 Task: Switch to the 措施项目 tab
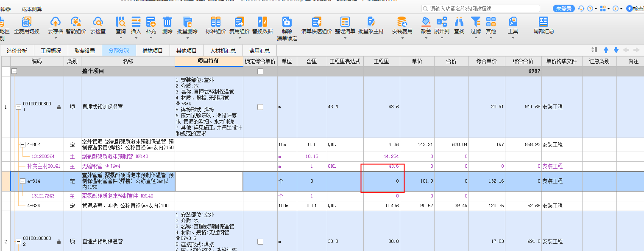tap(153, 51)
